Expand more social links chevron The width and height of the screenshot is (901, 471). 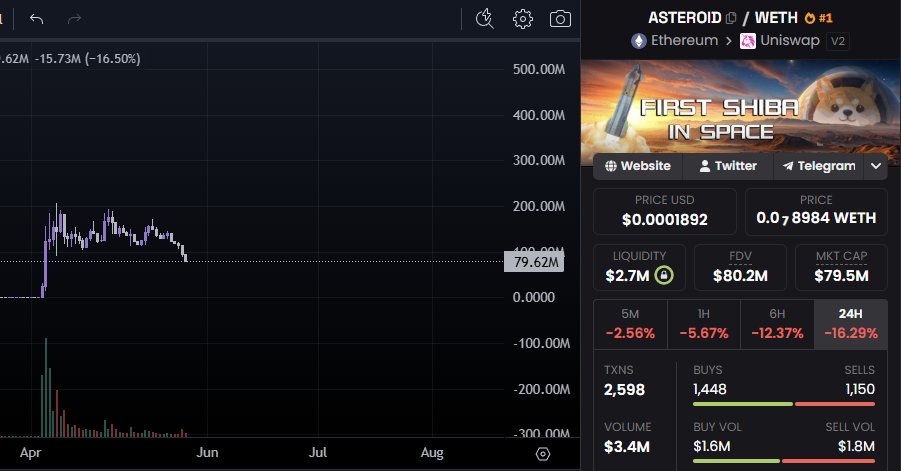876,166
